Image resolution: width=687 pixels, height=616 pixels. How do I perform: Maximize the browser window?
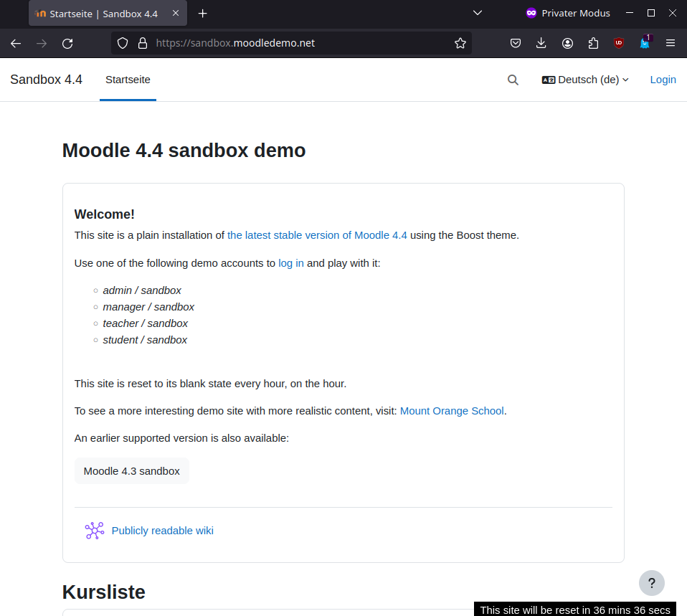tap(651, 13)
